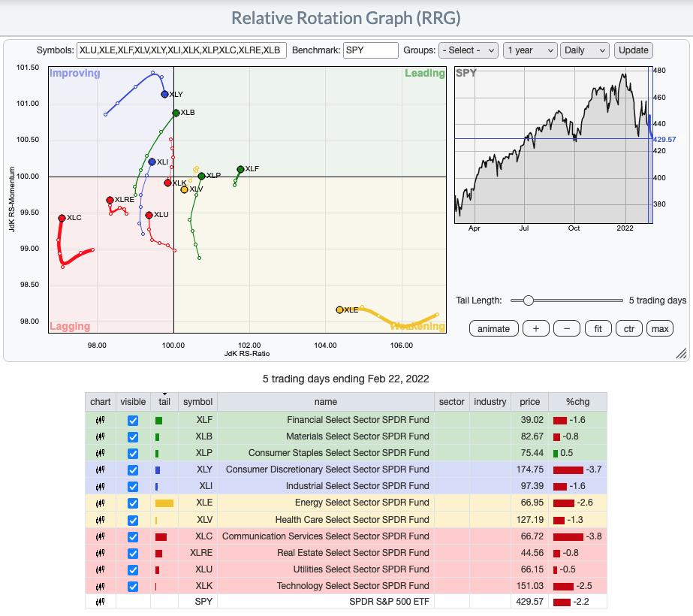Image resolution: width=693 pixels, height=616 pixels.
Task: Click the XLF marker on the graph
Action: pos(240,169)
